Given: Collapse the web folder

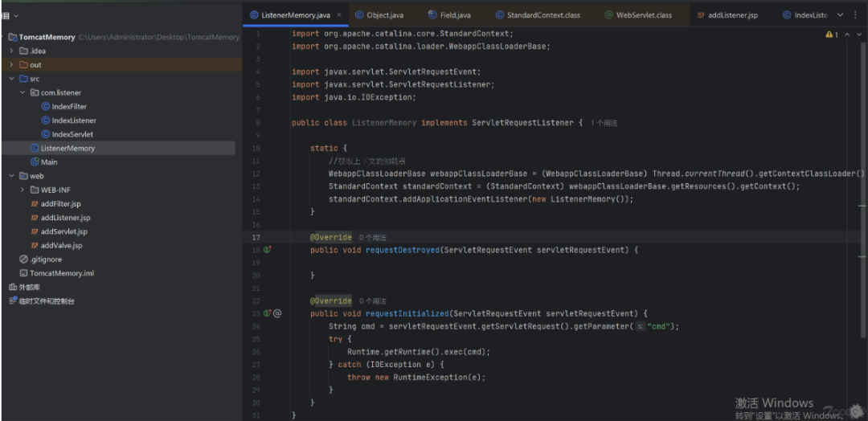Looking at the screenshot, I should click(x=11, y=176).
